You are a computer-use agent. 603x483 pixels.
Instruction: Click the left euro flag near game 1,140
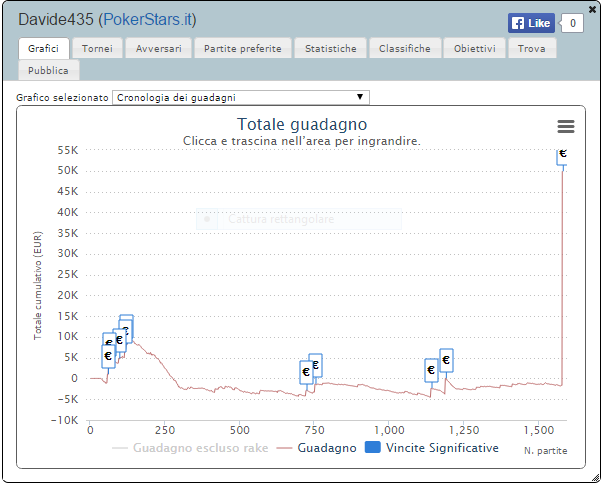click(x=431, y=370)
